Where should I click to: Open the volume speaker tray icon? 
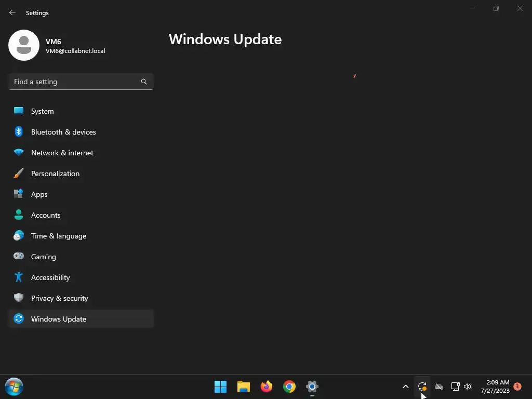pos(468,387)
